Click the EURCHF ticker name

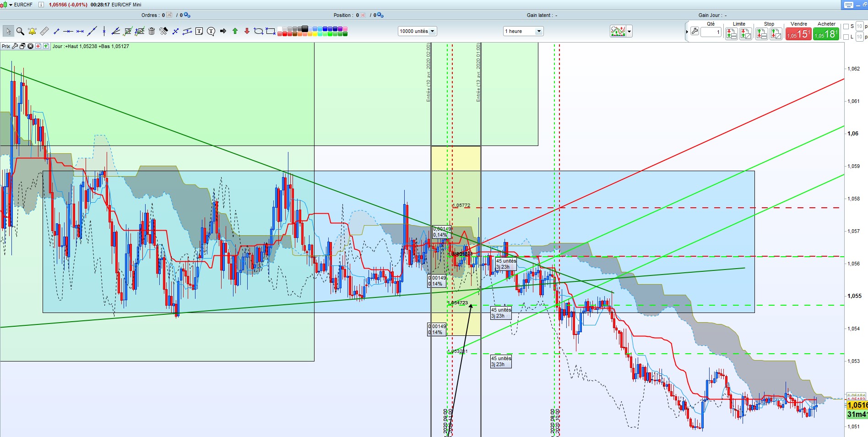[23, 5]
